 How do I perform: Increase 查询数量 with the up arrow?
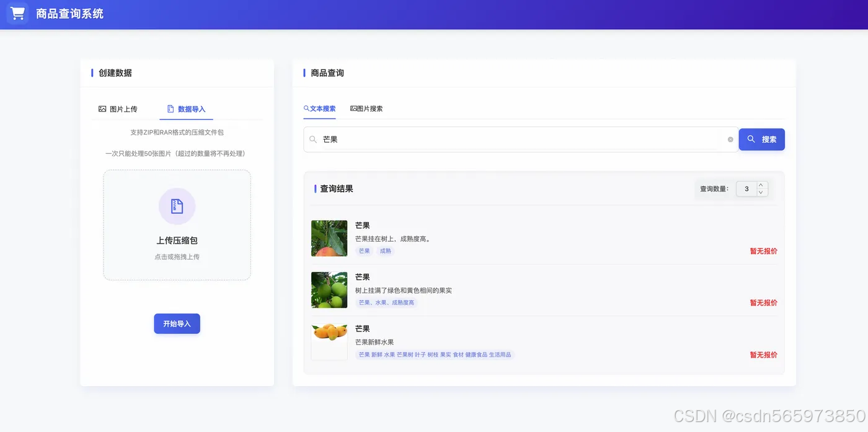pyautogui.click(x=761, y=184)
